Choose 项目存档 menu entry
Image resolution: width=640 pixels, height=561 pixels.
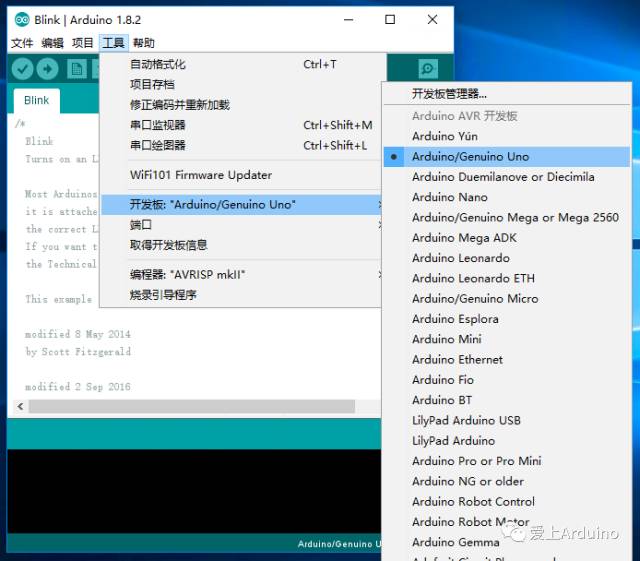click(242, 85)
